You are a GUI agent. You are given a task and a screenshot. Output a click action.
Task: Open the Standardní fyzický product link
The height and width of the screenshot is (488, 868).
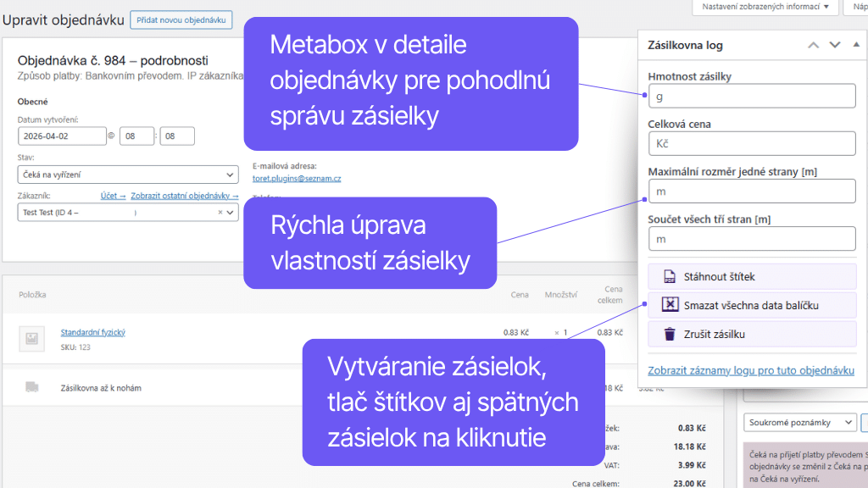93,332
